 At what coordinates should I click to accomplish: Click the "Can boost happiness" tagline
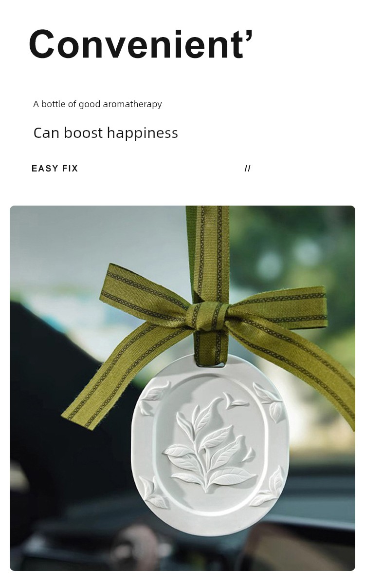106,133
